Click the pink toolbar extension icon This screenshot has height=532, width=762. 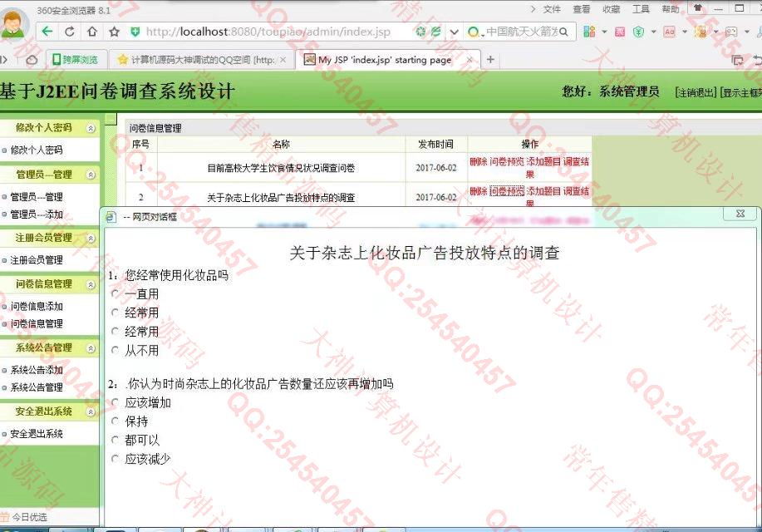(620, 32)
